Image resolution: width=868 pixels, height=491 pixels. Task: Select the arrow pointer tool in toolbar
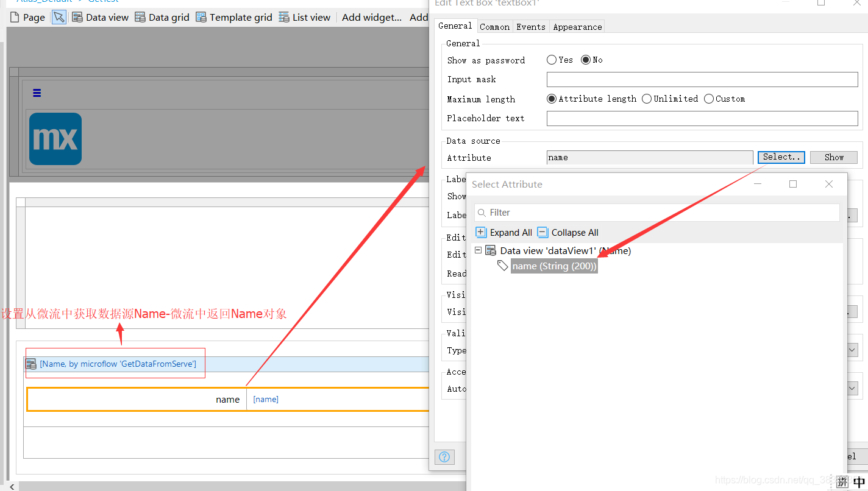pyautogui.click(x=59, y=17)
